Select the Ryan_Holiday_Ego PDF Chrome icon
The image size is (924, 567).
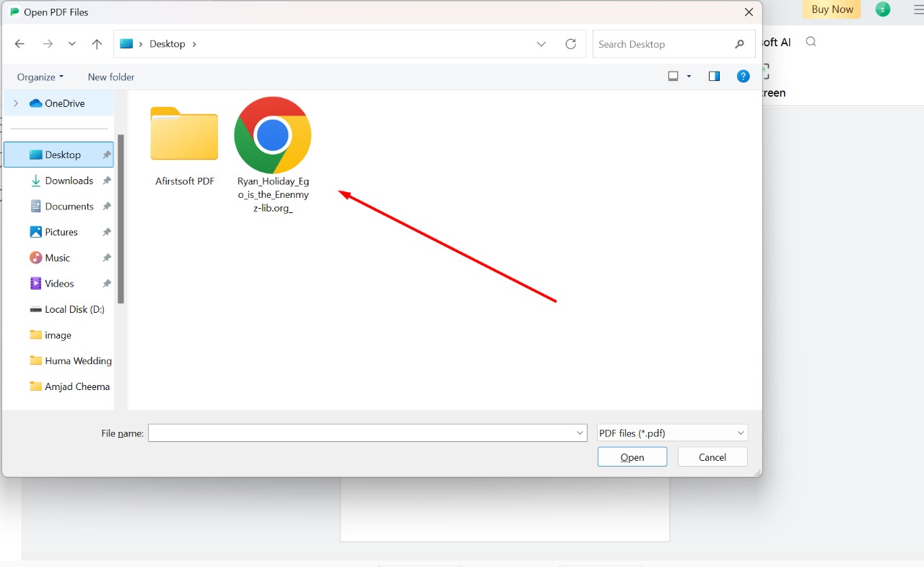[273, 135]
